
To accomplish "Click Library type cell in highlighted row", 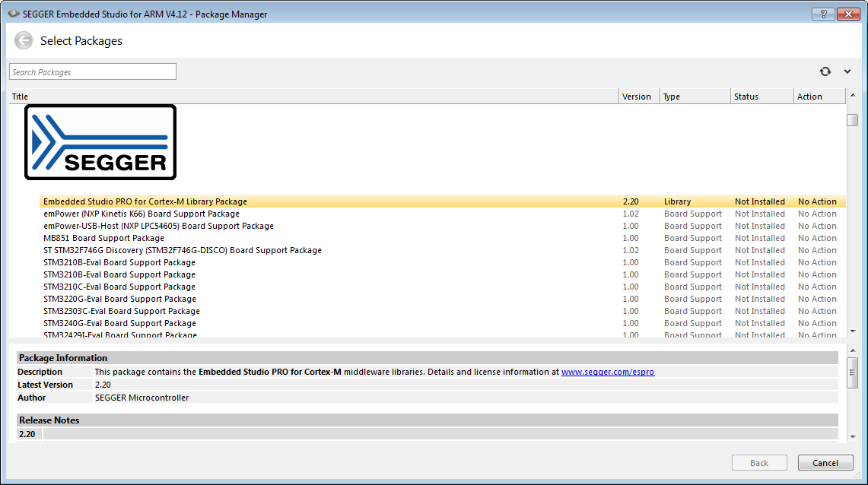I will pyautogui.click(x=678, y=202).
